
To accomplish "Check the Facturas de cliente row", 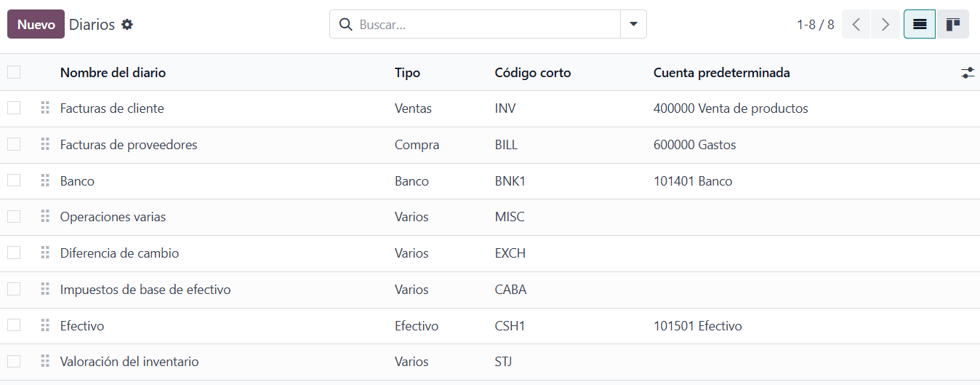I will click(x=14, y=108).
